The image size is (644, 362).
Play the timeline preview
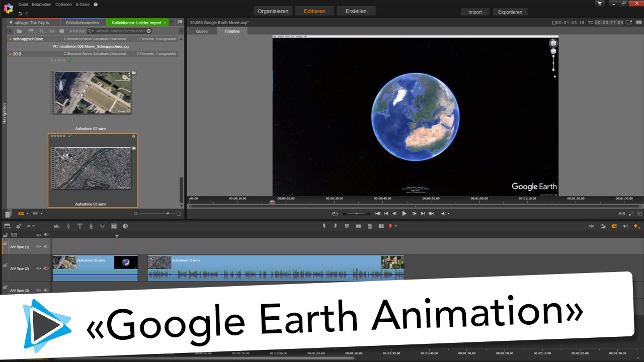tap(404, 214)
